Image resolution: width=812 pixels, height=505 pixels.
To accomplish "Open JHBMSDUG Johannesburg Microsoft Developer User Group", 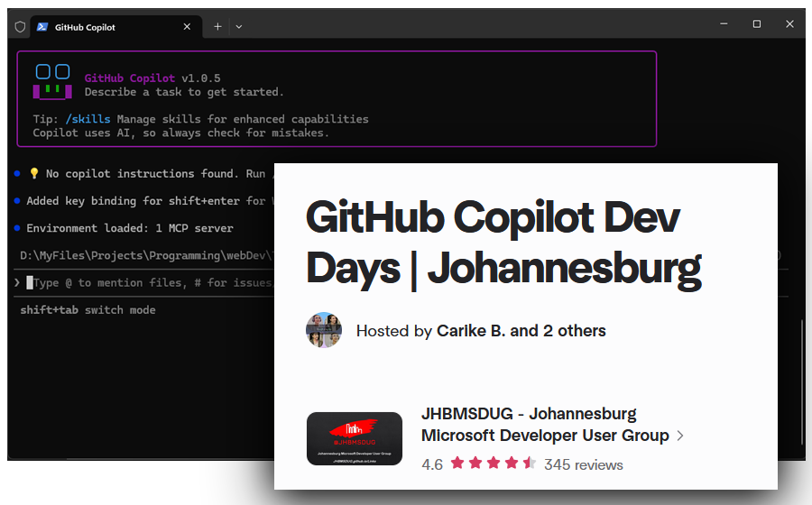I will click(545, 425).
